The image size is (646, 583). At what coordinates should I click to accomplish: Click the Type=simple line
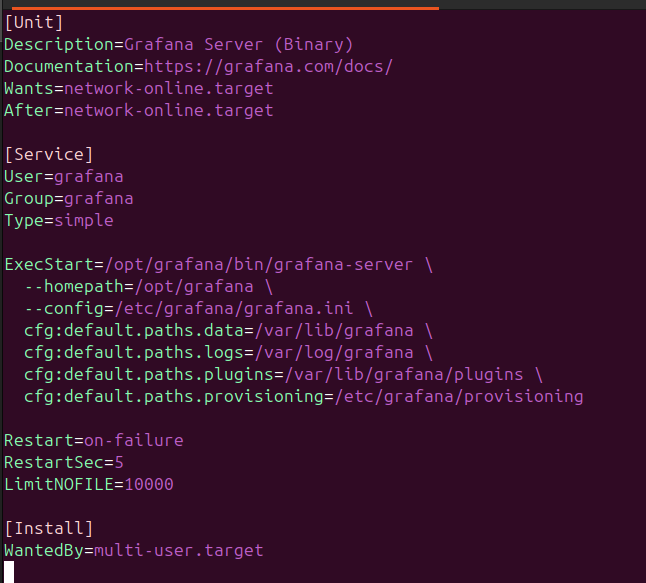coord(59,220)
